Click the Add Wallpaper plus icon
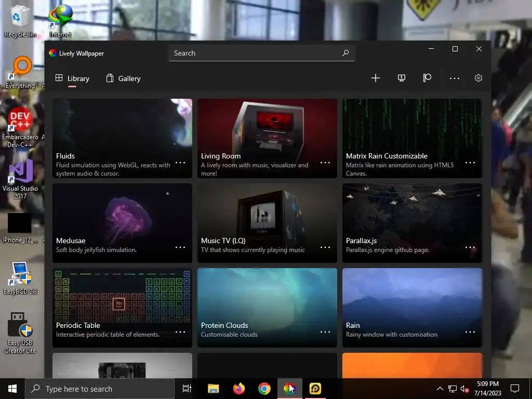 point(375,78)
